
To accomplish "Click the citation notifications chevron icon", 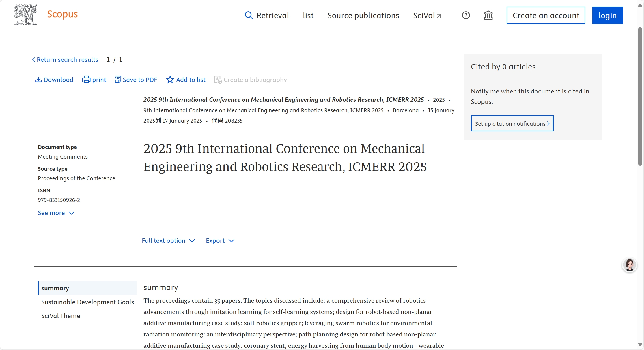I will [x=548, y=123].
